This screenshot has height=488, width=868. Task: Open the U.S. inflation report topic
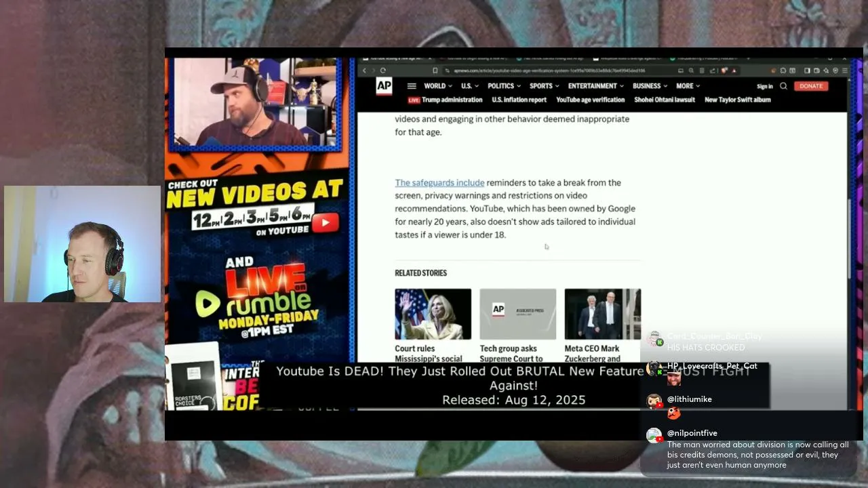tap(519, 100)
